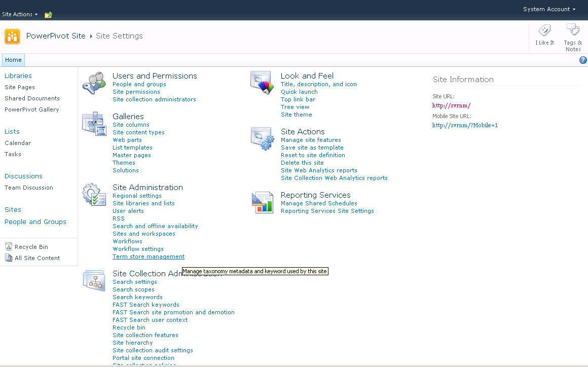Open Site Web Analytics reports link
Screen dimensions: 588x367
click(x=319, y=170)
